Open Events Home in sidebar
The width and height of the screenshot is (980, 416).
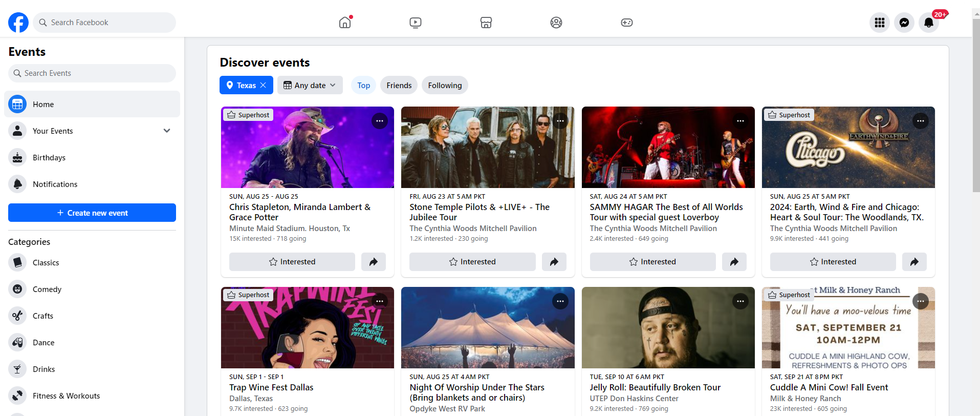pyautogui.click(x=92, y=104)
